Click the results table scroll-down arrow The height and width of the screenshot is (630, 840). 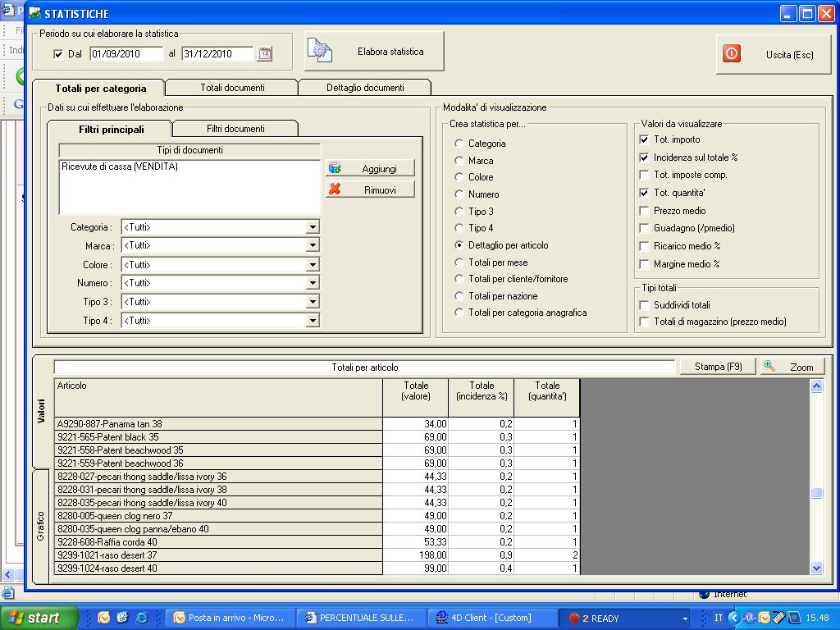tap(816, 568)
